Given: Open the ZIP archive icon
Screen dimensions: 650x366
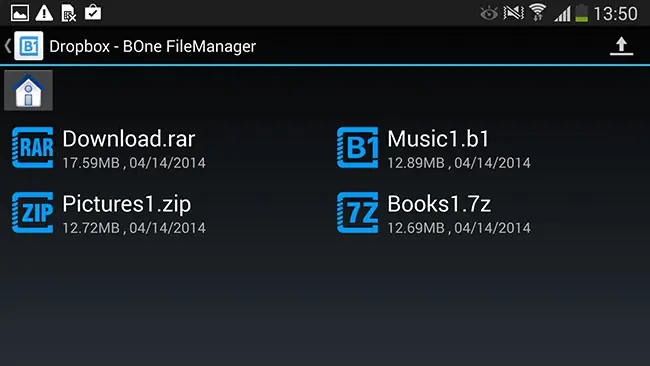Looking at the screenshot, I should 33,212.
